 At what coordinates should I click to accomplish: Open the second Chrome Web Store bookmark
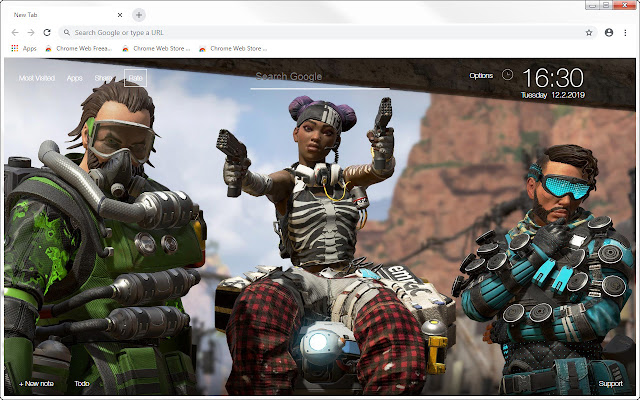(x=156, y=49)
